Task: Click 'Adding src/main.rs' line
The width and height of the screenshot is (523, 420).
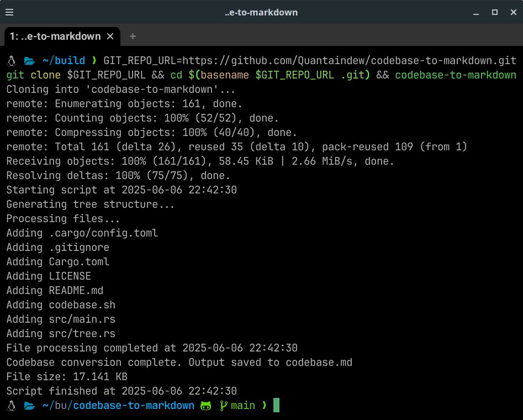Action: 61,319
